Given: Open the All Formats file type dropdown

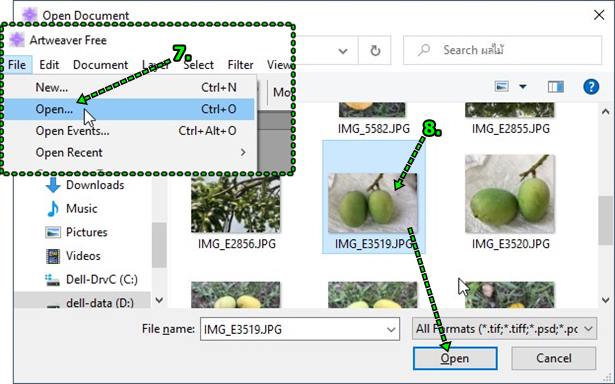Looking at the screenshot, I should tap(504, 329).
